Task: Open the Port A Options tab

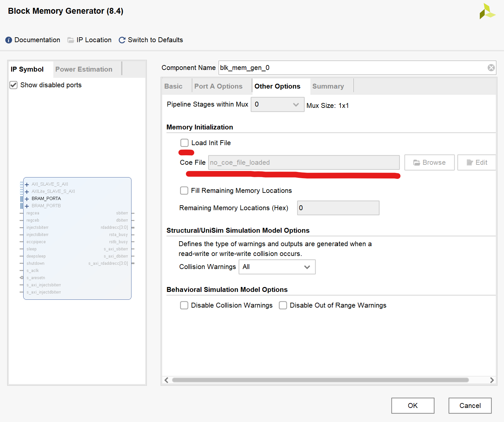Action: (218, 86)
